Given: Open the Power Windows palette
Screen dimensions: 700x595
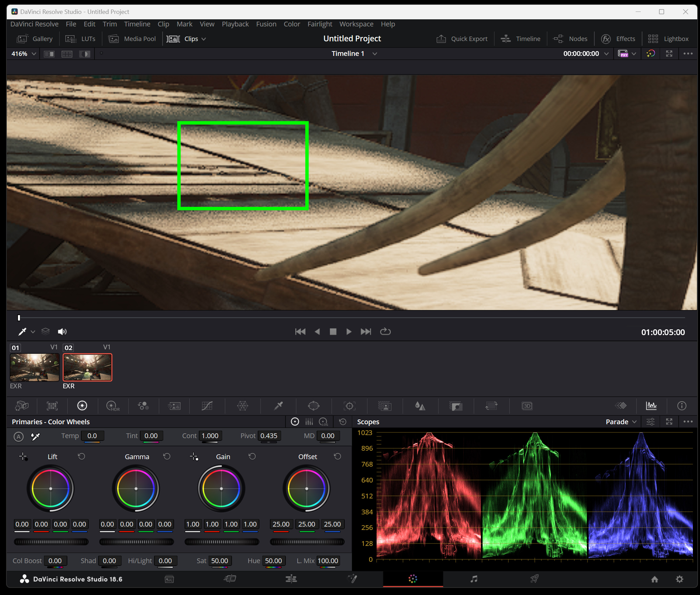Looking at the screenshot, I should click(x=314, y=406).
